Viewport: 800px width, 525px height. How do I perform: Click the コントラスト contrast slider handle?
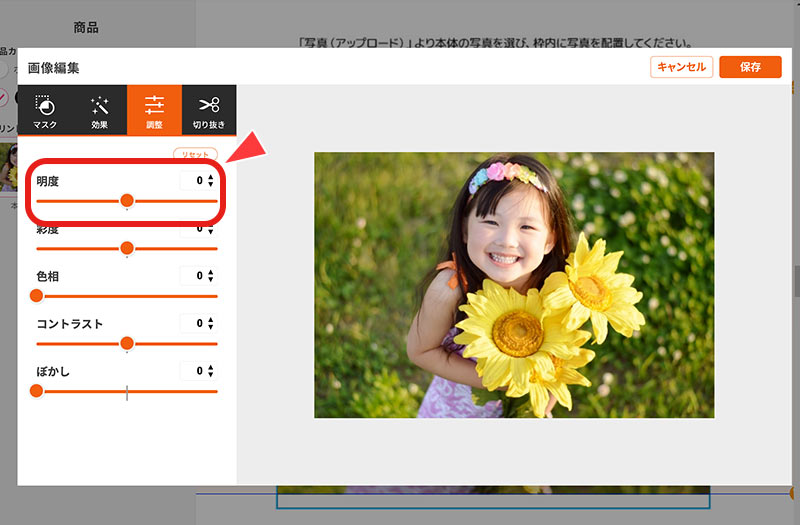[x=127, y=343]
